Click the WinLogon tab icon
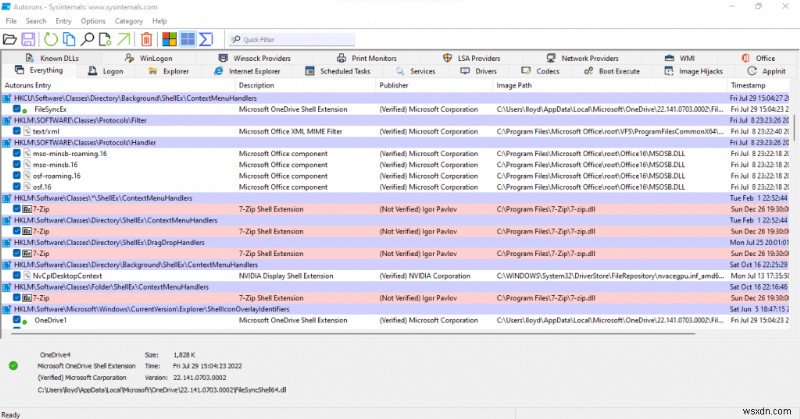The height and width of the screenshot is (419, 800). coord(130,58)
